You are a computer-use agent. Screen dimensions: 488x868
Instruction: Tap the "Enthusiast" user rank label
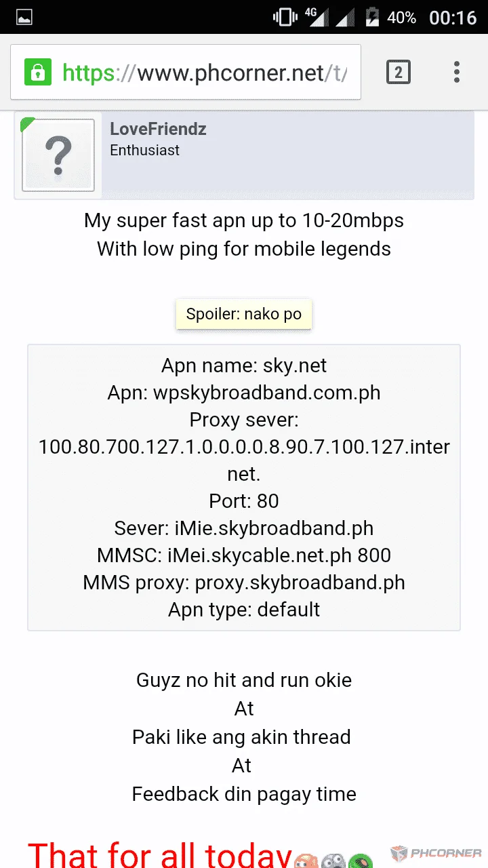coord(144,151)
